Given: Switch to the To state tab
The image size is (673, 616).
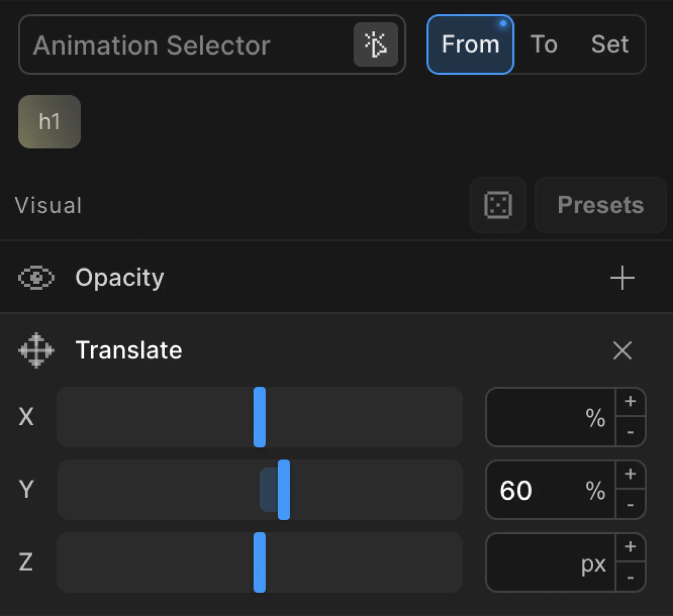Looking at the screenshot, I should pyautogui.click(x=544, y=44).
